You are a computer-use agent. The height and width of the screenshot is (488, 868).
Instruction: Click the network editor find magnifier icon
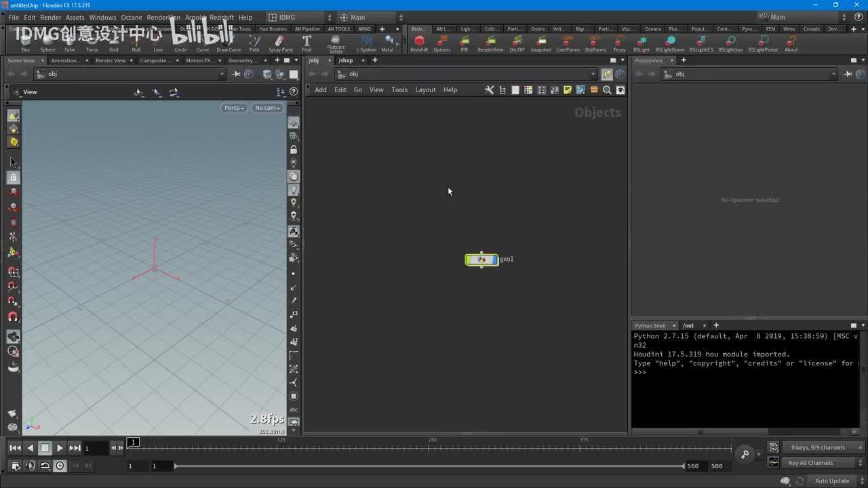click(x=607, y=90)
